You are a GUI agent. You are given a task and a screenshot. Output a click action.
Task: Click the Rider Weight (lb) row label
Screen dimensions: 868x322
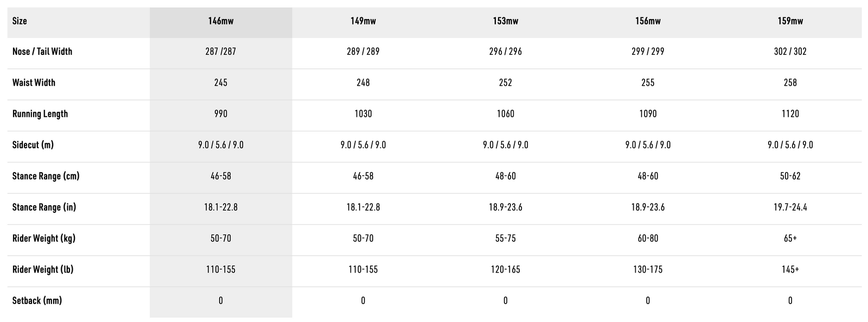click(x=43, y=270)
